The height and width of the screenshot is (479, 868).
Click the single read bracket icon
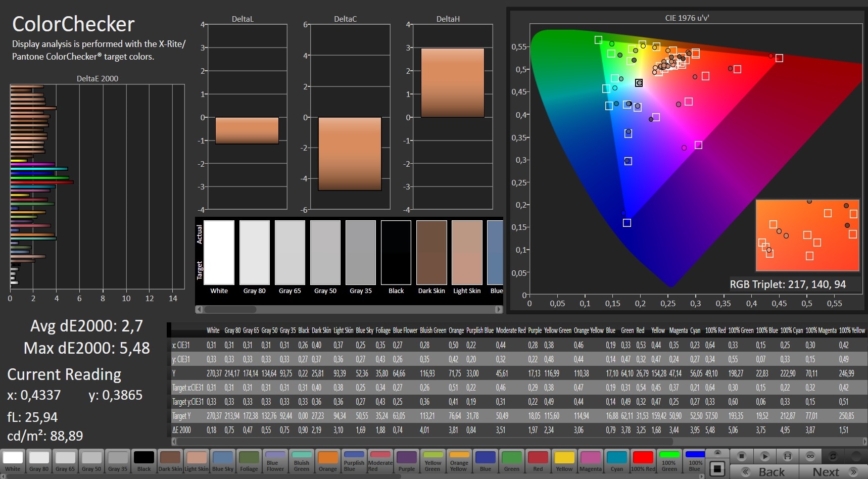[x=787, y=456]
